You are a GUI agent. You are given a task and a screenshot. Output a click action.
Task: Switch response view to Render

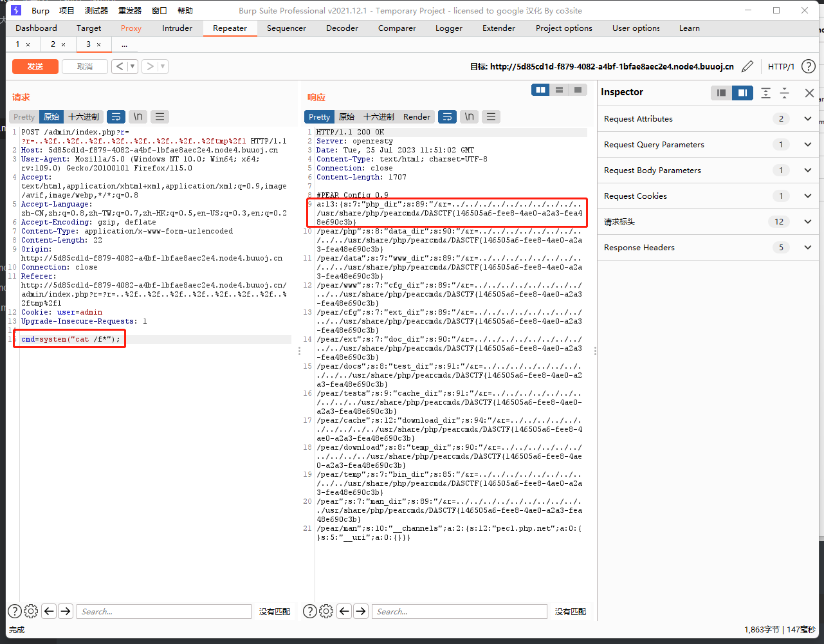[417, 116]
